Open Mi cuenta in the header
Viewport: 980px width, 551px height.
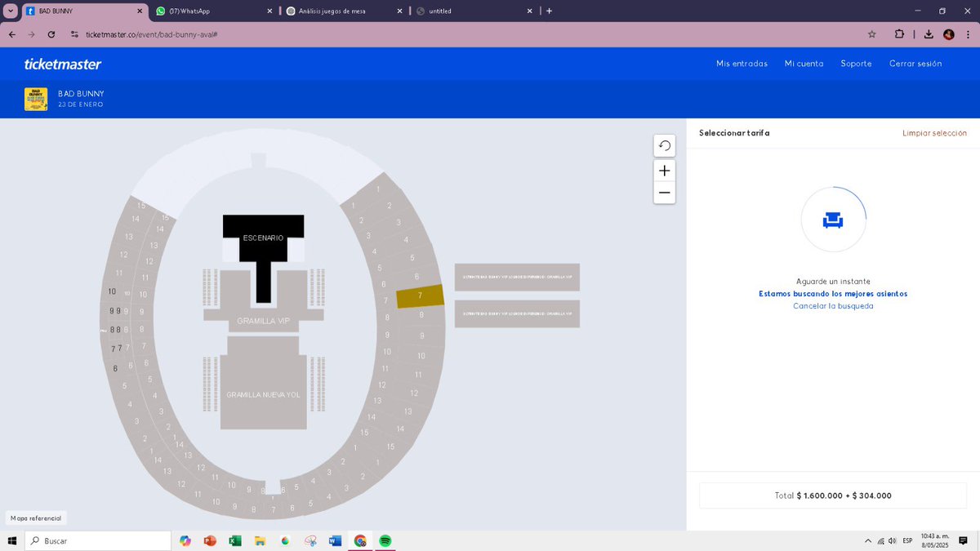pos(804,64)
